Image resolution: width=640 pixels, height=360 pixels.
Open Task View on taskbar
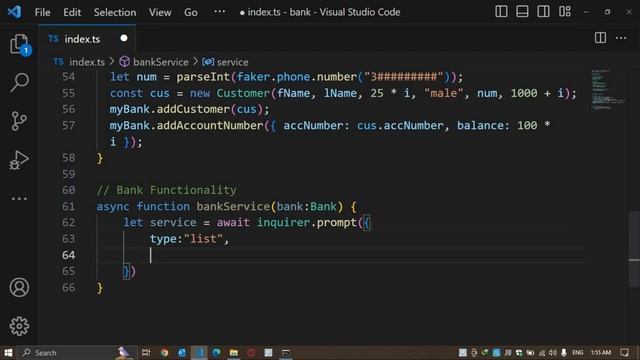click(x=146, y=353)
